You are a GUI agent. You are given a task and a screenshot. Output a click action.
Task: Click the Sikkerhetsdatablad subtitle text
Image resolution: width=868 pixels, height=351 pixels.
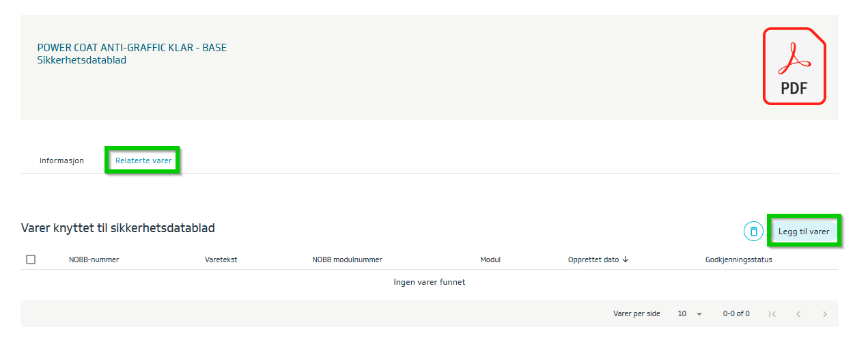82,60
